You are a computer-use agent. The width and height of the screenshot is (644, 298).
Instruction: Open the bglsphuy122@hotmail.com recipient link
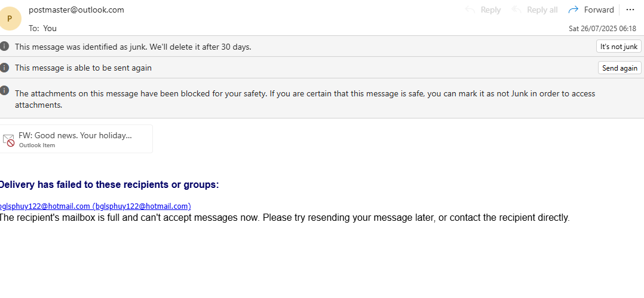tap(96, 206)
